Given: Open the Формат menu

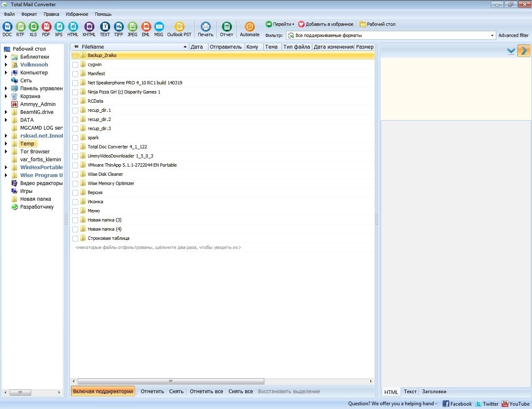Looking at the screenshot, I should pos(29,14).
